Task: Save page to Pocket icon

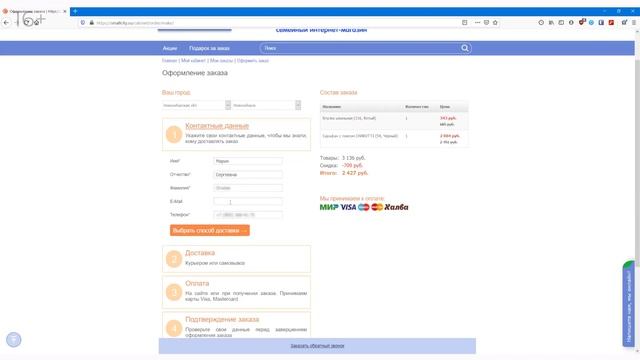Action: coord(487,23)
